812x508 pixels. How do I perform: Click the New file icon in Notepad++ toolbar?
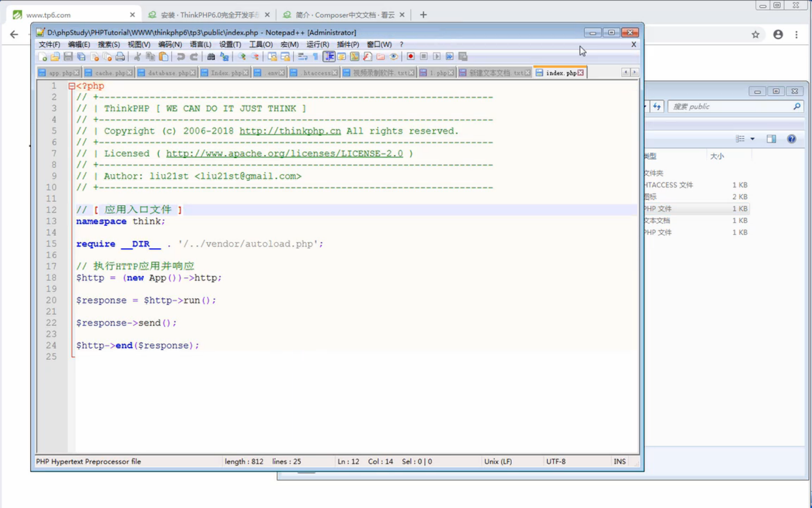tap(42, 57)
